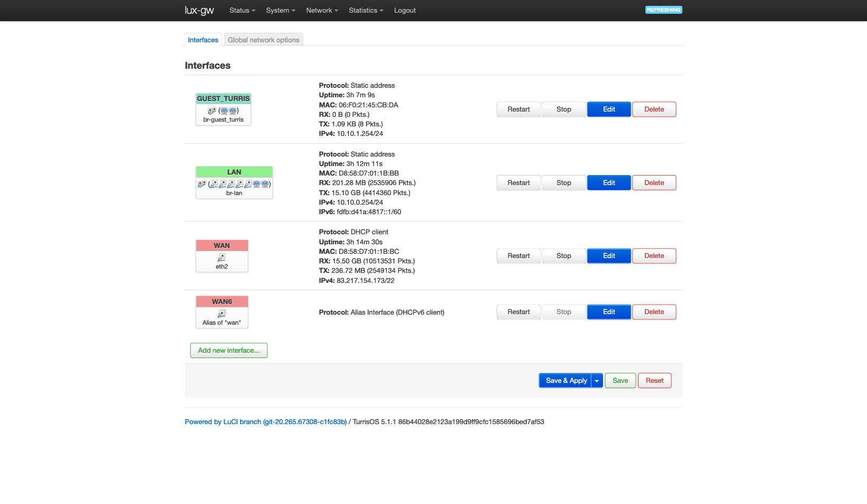Select the Interfaces tab

203,40
